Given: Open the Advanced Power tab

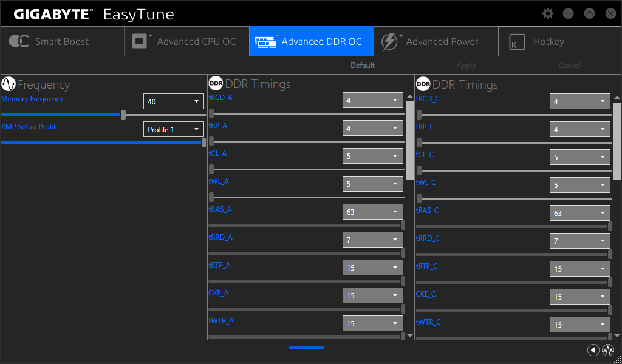Looking at the screenshot, I should [436, 41].
